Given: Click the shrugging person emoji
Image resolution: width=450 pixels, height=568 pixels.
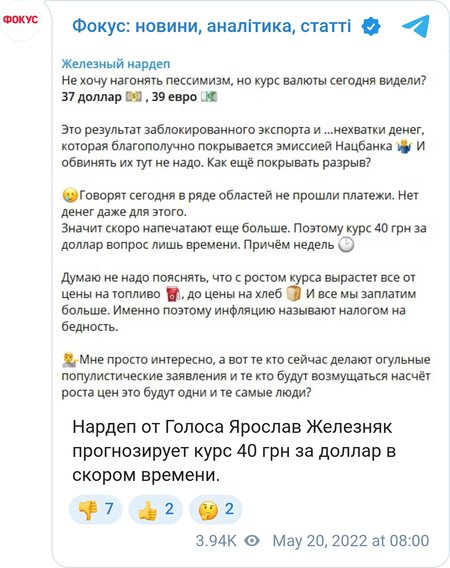Looking at the screenshot, I should 404,146.
